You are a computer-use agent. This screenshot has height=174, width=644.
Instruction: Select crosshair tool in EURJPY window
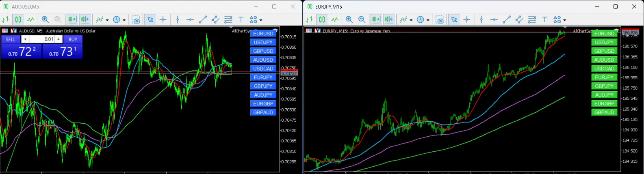tap(467, 19)
